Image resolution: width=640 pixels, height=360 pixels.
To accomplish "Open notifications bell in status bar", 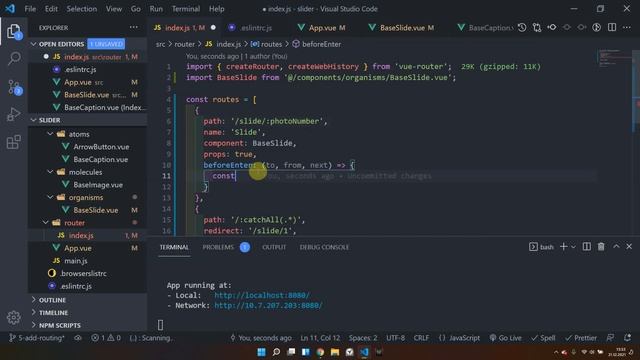I will click(x=628, y=338).
